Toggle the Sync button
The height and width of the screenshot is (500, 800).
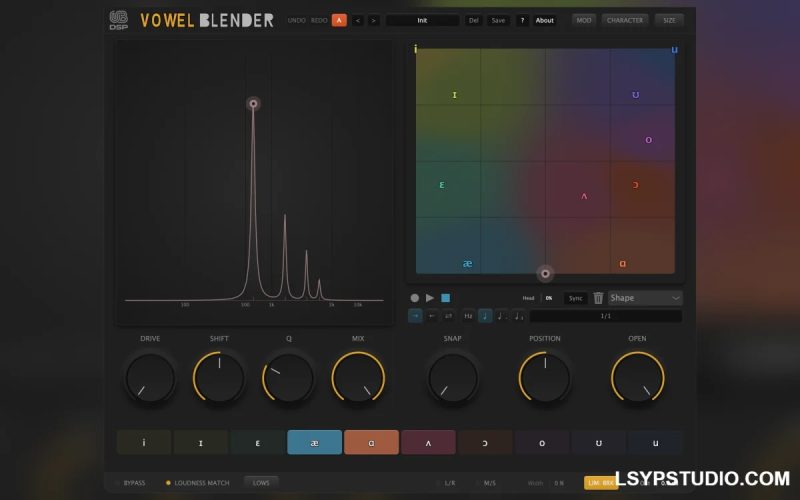click(576, 298)
